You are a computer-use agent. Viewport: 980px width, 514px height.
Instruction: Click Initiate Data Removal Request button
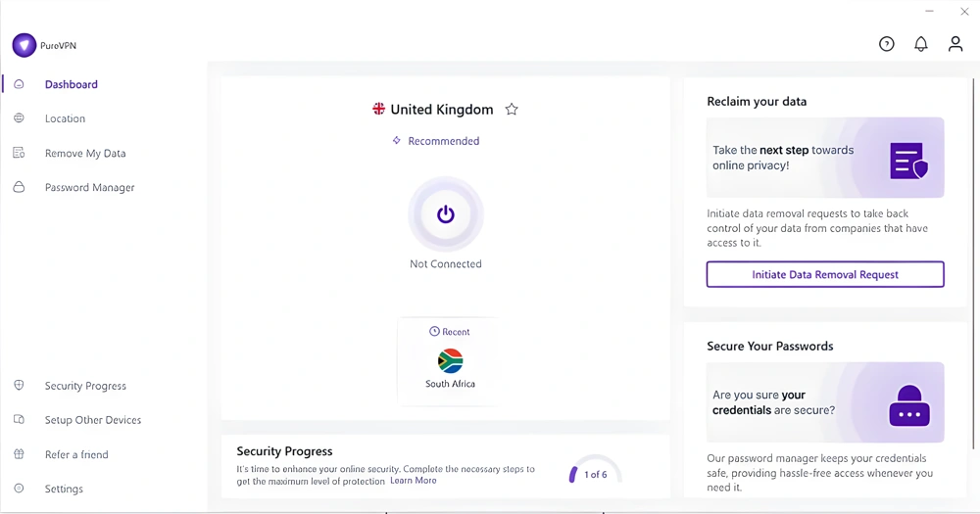pyautogui.click(x=825, y=274)
